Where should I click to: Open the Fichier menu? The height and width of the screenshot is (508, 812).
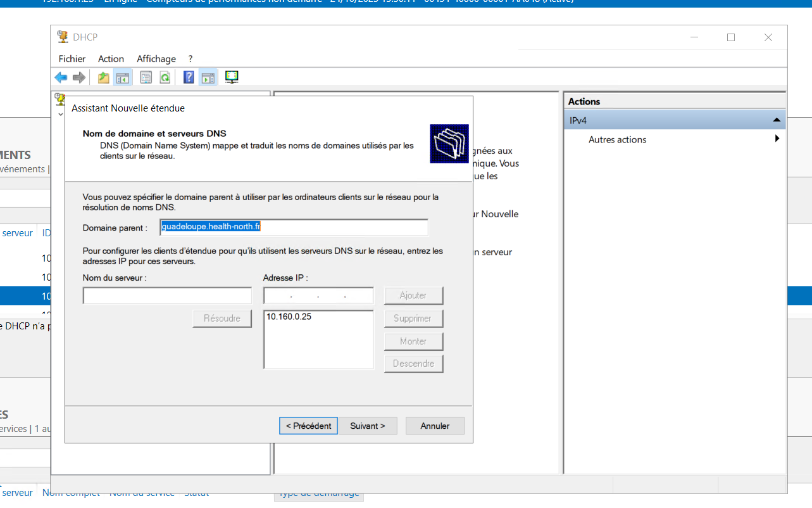coord(72,59)
